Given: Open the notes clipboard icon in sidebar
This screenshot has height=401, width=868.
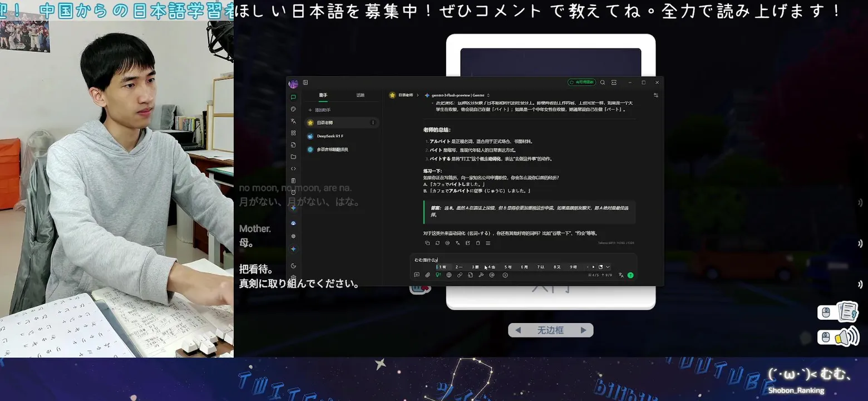Looking at the screenshot, I should 293,180.
